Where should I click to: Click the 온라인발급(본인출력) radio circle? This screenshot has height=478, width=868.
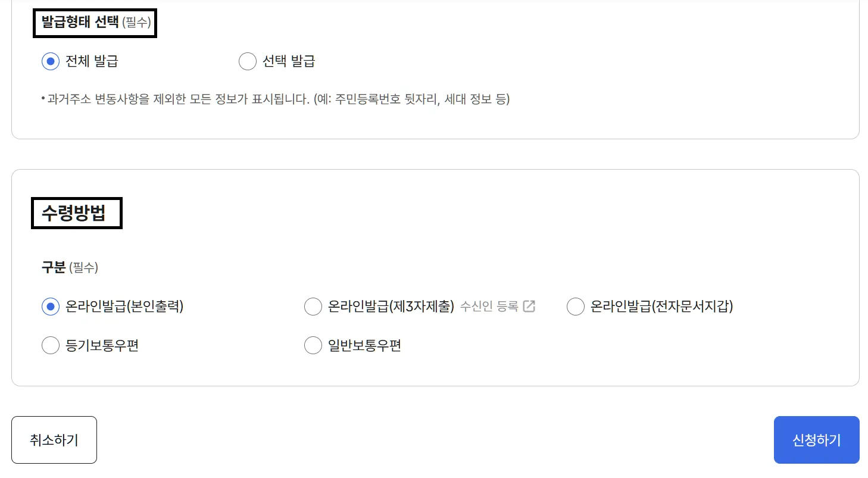51,306
